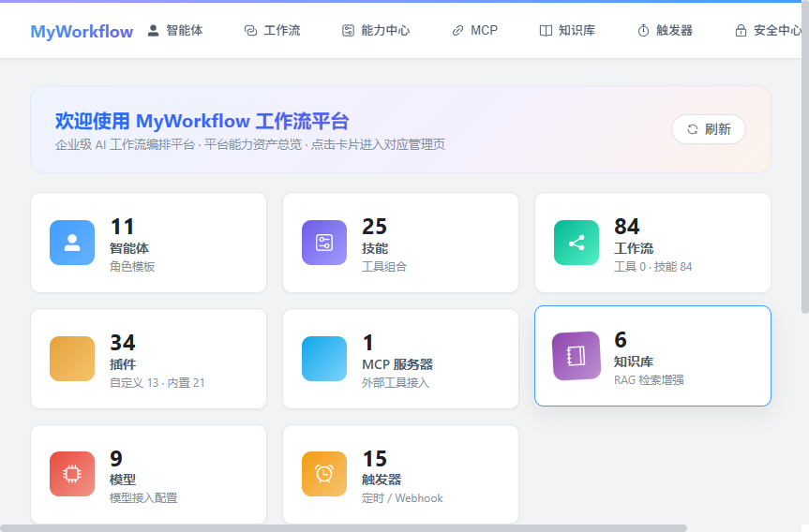Open the 能力中心 navigation menu
The image size is (809, 532).
click(376, 30)
